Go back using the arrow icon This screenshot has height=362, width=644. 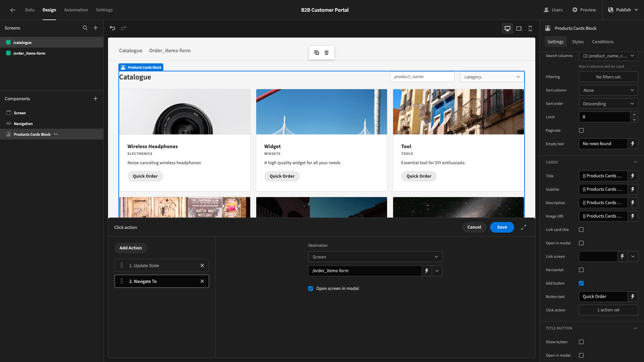tap(13, 10)
